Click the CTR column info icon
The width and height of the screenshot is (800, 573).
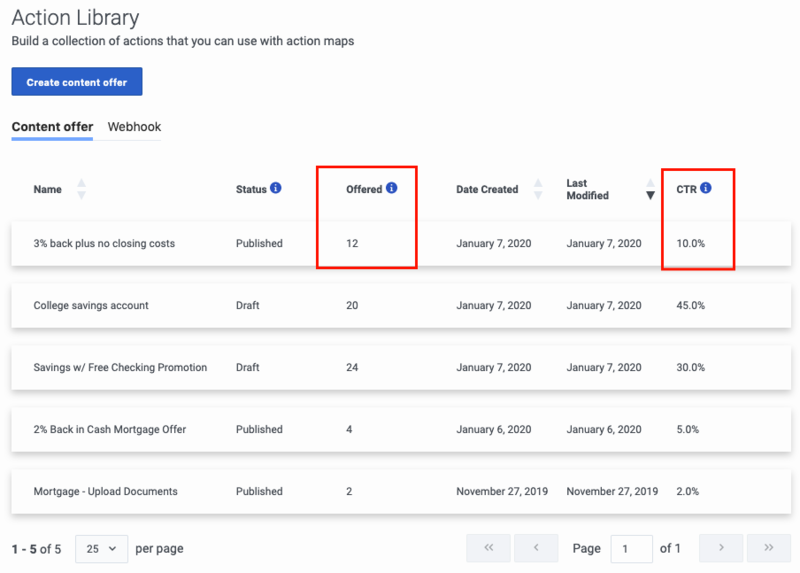[x=706, y=188]
